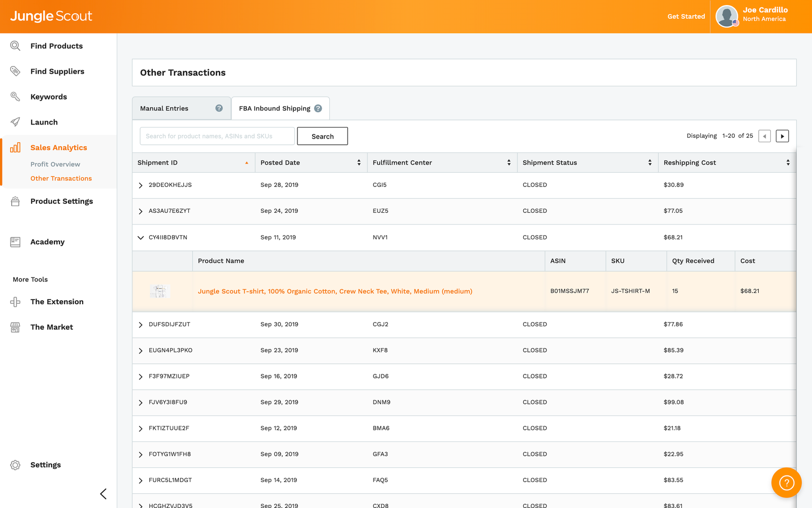Open Profit Overview submenu item
Viewport: 812px width, 508px height.
coord(55,164)
